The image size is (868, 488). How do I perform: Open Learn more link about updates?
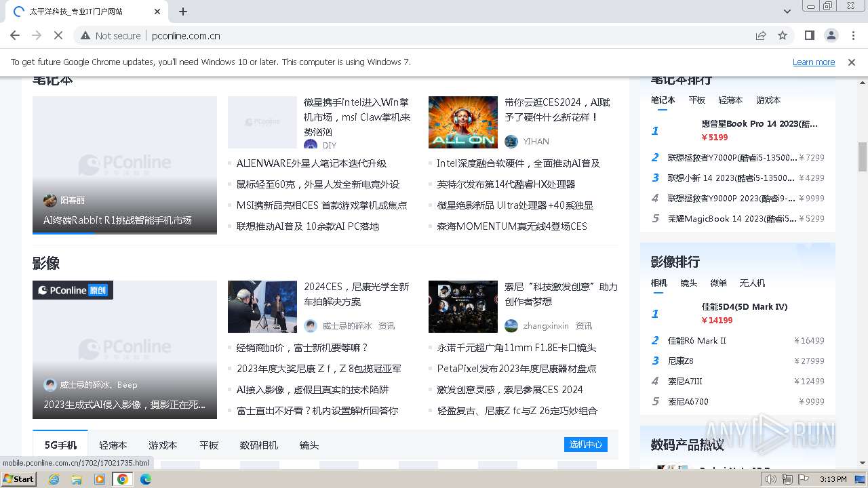pos(814,62)
